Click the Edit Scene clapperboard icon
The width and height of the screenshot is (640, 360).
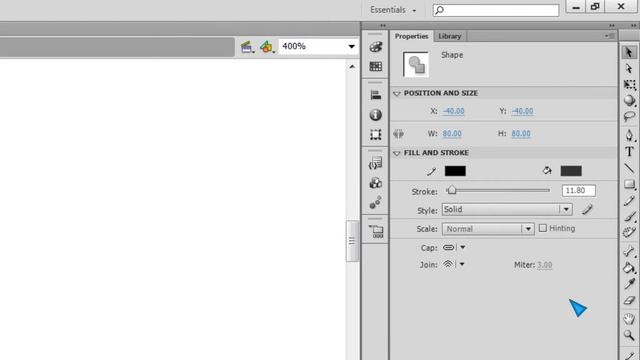point(247,47)
